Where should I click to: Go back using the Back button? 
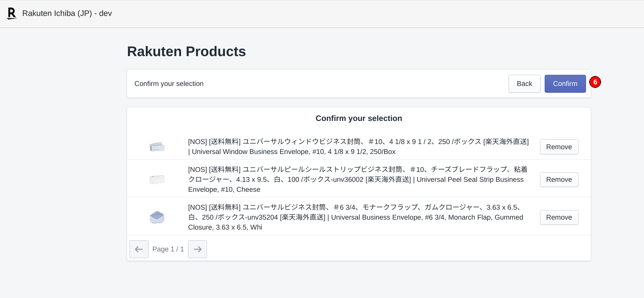pos(524,84)
